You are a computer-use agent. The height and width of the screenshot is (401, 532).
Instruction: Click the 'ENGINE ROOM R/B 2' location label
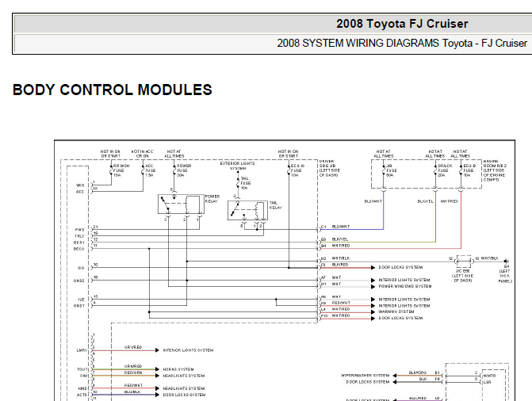[x=495, y=170]
